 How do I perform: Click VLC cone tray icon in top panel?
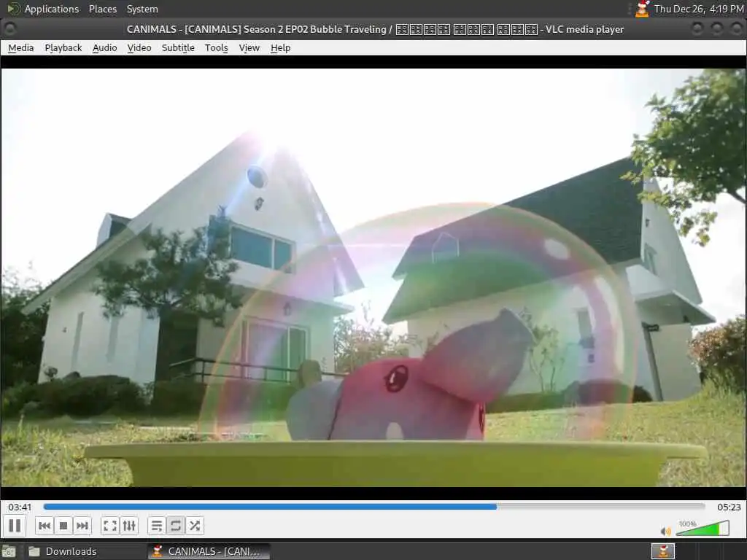point(642,9)
